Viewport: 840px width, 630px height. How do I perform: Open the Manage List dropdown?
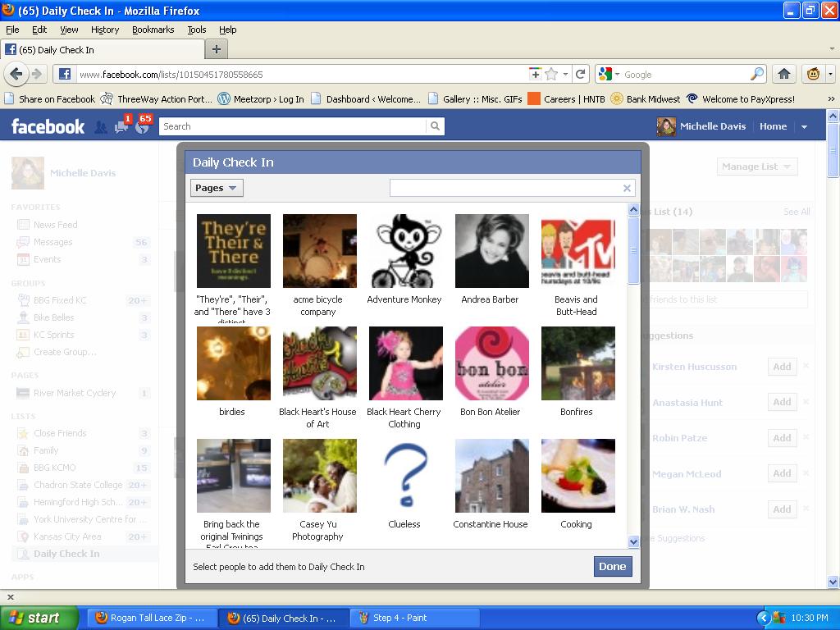point(757,167)
